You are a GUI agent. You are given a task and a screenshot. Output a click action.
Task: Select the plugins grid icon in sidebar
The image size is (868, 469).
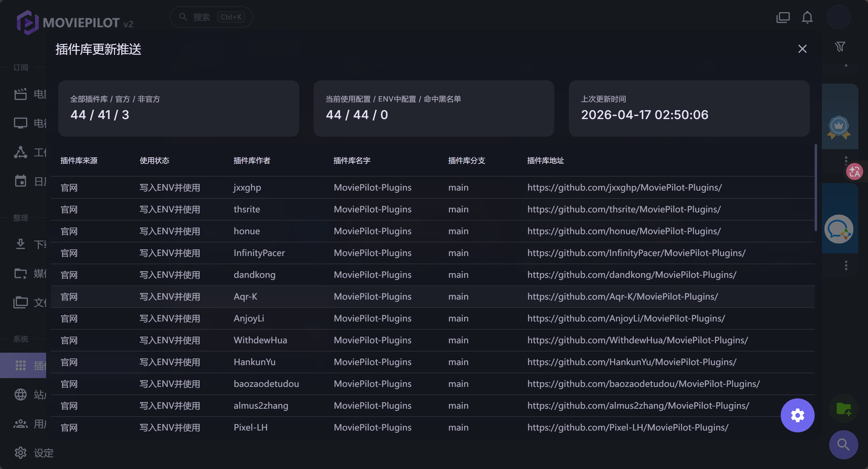pos(20,366)
